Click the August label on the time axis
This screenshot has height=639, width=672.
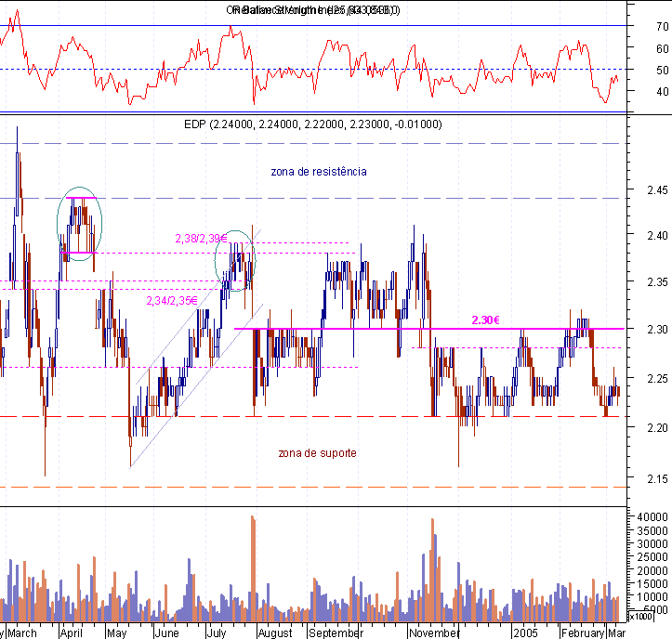[275, 632]
